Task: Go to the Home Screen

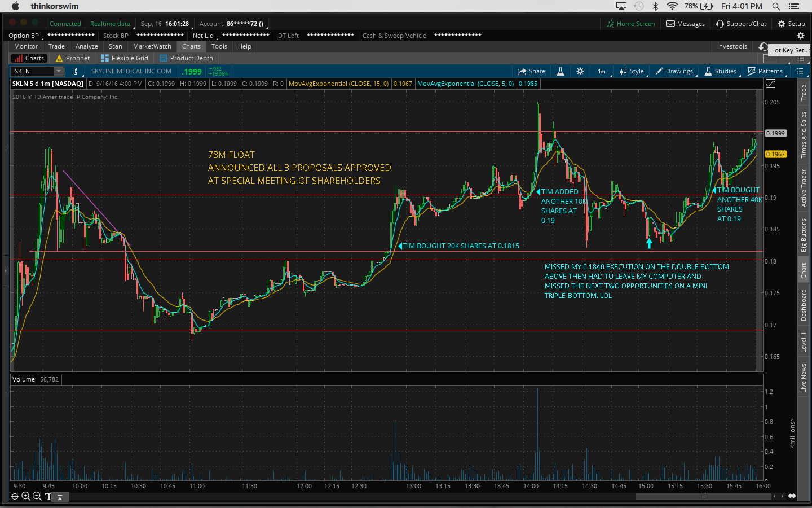Action: click(x=630, y=24)
